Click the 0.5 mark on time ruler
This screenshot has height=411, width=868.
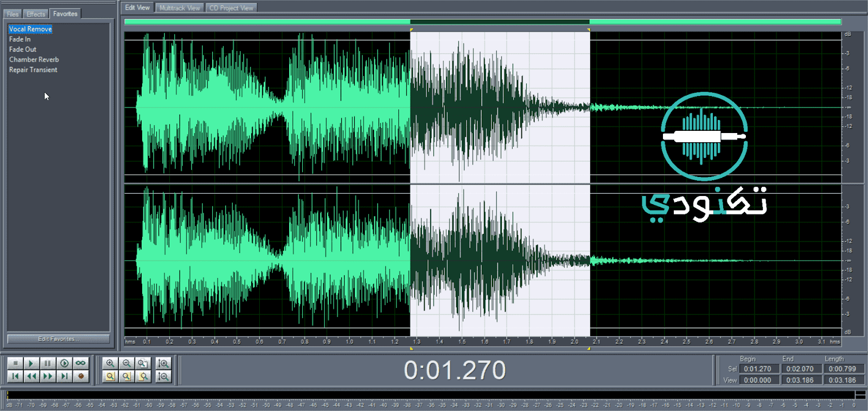pos(237,342)
